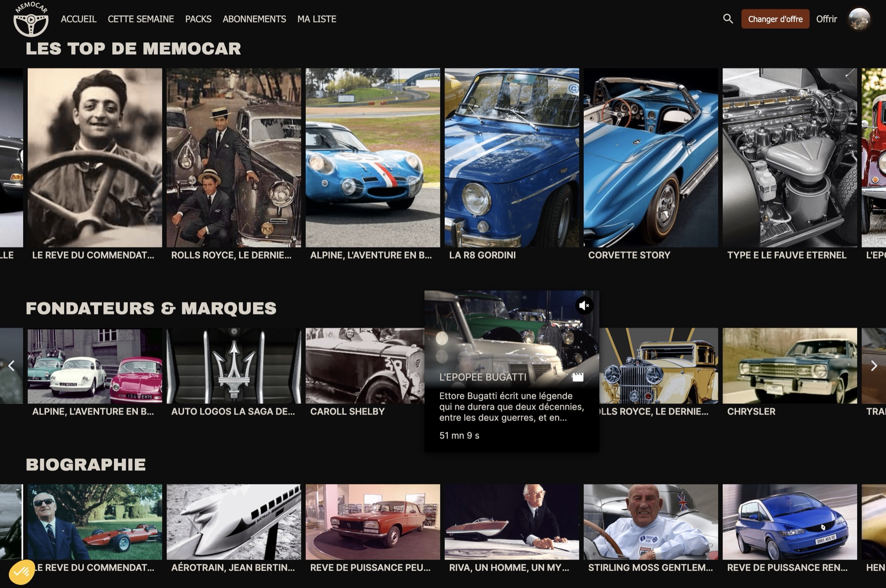Open Type E Le Fauve Eternel thumbnail
The height and width of the screenshot is (588, 886).
(x=790, y=158)
